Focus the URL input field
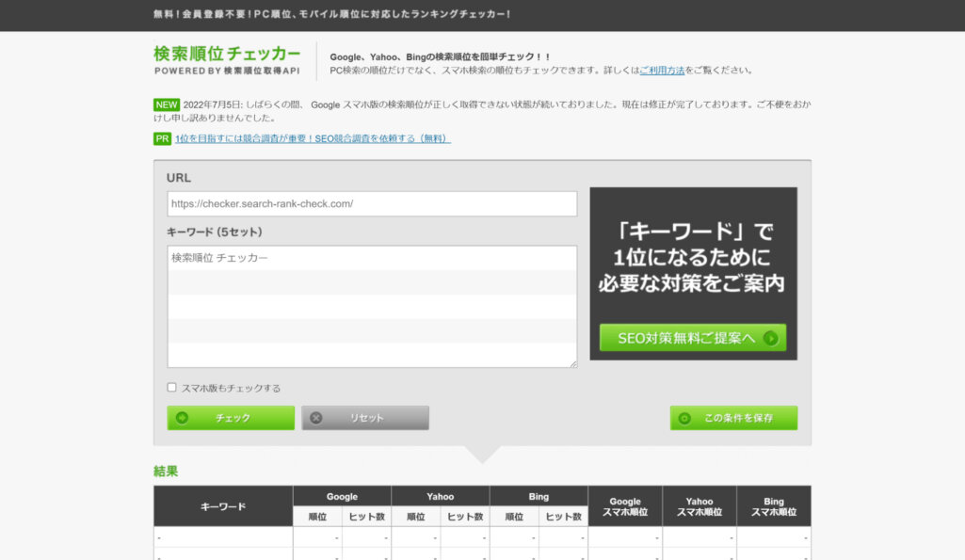 click(372, 204)
